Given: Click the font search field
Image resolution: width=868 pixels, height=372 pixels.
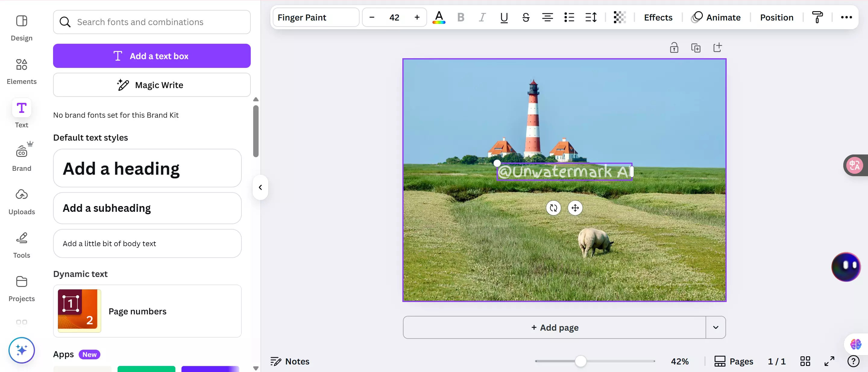Looking at the screenshot, I should pos(152,22).
